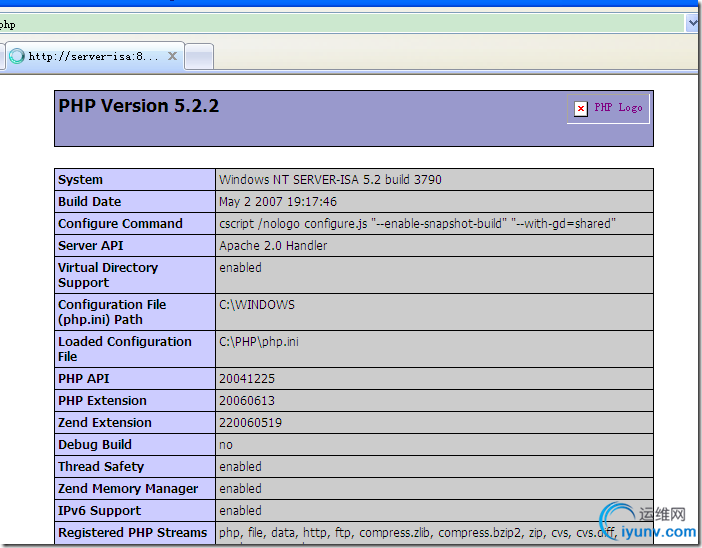Select the Registered PHP Streams label
The width and height of the screenshot is (702, 548).
point(133,532)
